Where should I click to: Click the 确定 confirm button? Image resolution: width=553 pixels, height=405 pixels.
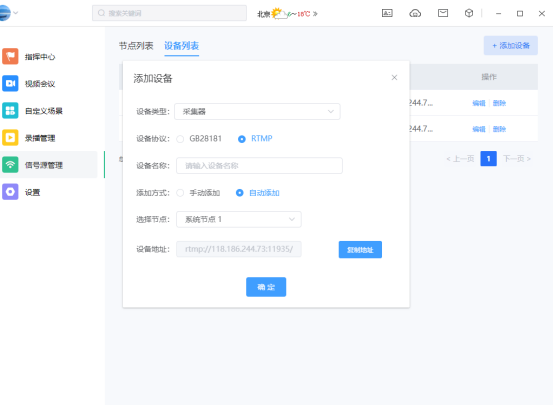click(x=266, y=287)
